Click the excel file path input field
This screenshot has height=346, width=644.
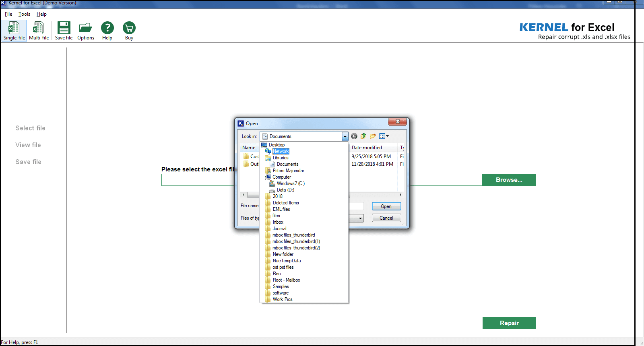322,180
